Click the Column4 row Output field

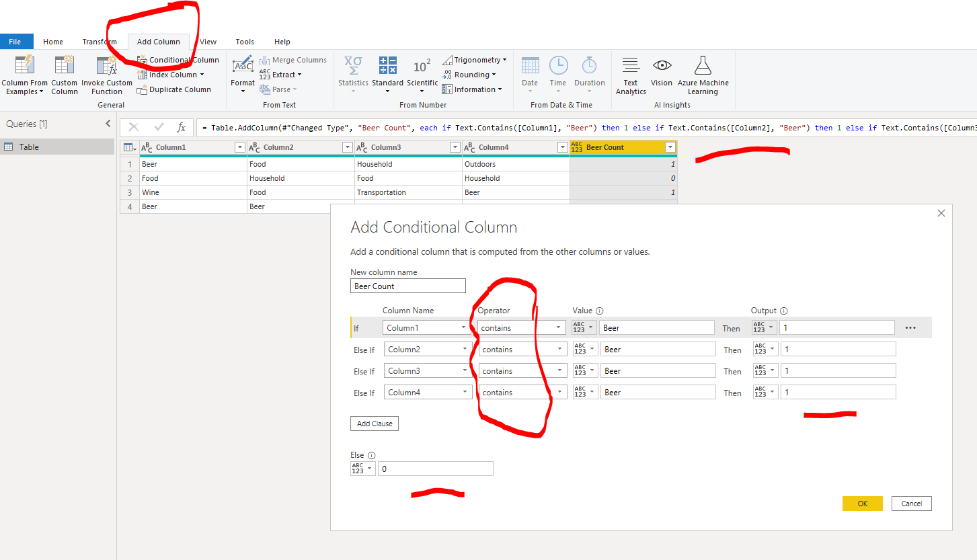(838, 392)
